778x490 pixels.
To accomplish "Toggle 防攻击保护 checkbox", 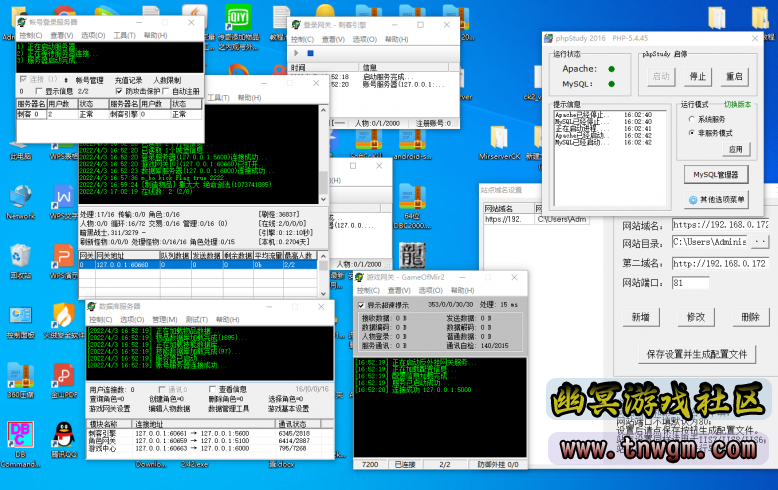I will tap(119, 91).
